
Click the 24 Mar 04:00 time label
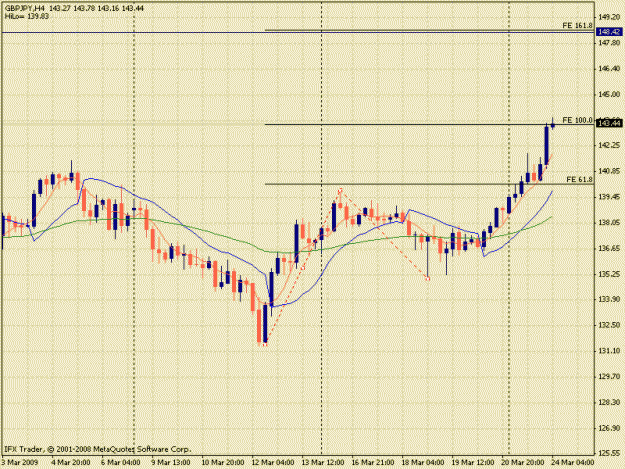572,462
